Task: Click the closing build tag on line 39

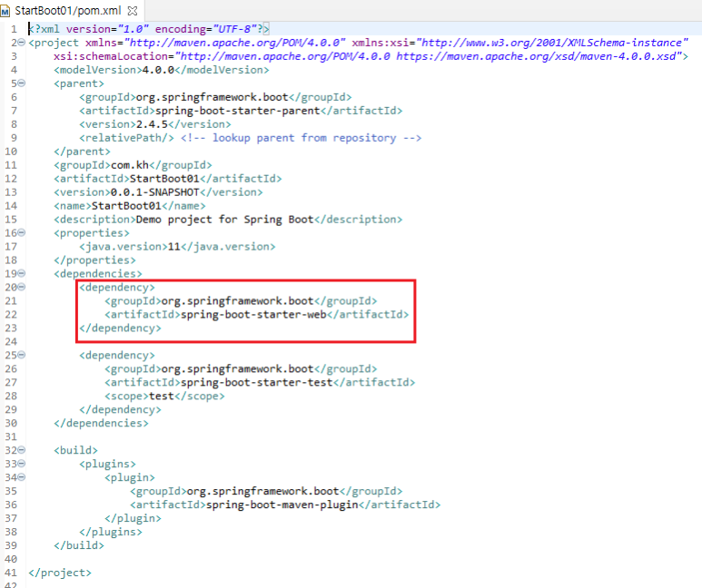Action: pyautogui.click(x=79, y=545)
